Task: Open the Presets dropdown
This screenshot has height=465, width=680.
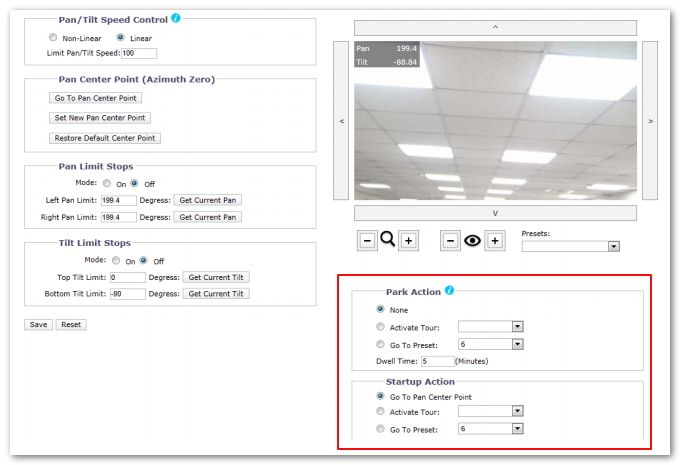Action: click(x=570, y=246)
